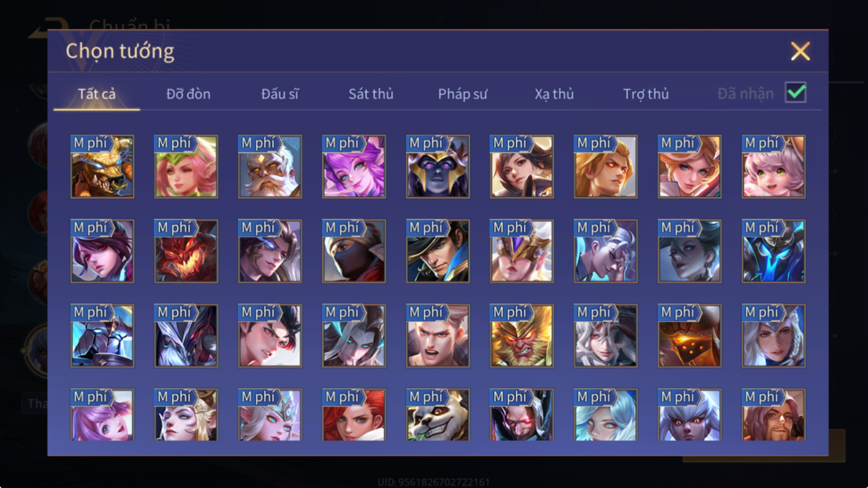
Task: Pick the panda hero portrait
Action: point(438,414)
